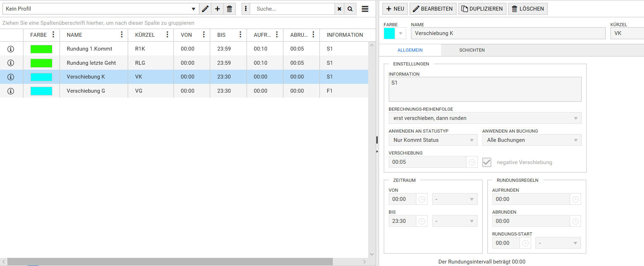The width and height of the screenshot is (644, 266).
Task: Select the Verschiebung G name cell
Action: (94, 91)
